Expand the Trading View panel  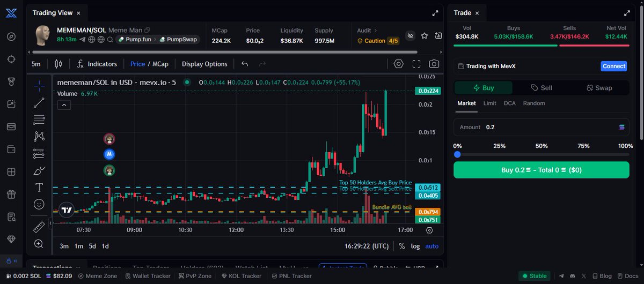pos(435,13)
